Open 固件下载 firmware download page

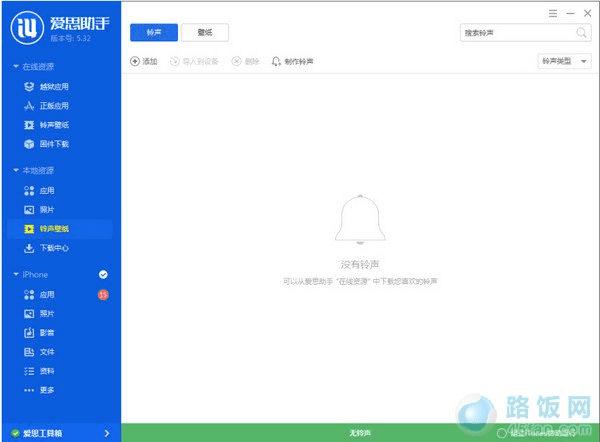(x=47, y=144)
